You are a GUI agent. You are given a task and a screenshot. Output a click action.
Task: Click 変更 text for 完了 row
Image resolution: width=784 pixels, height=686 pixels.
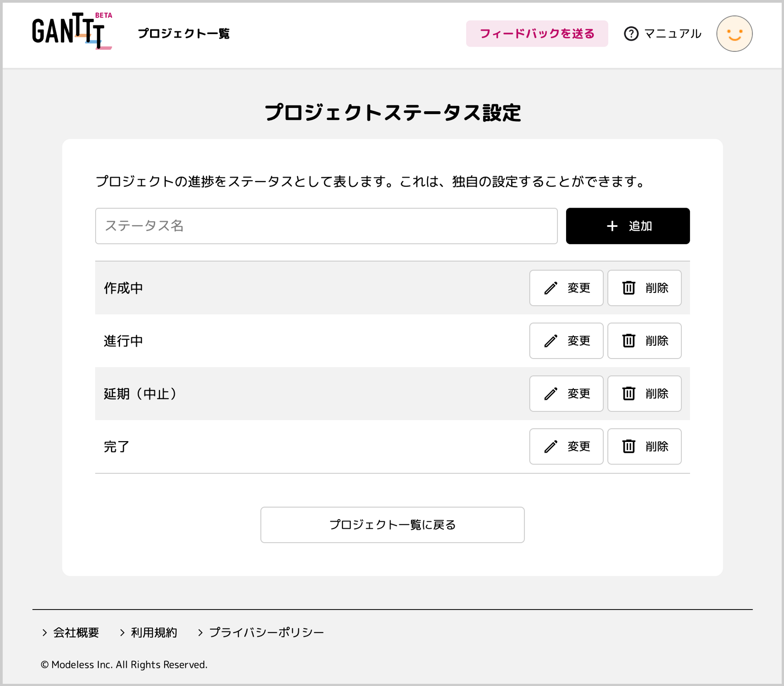click(579, 447)
